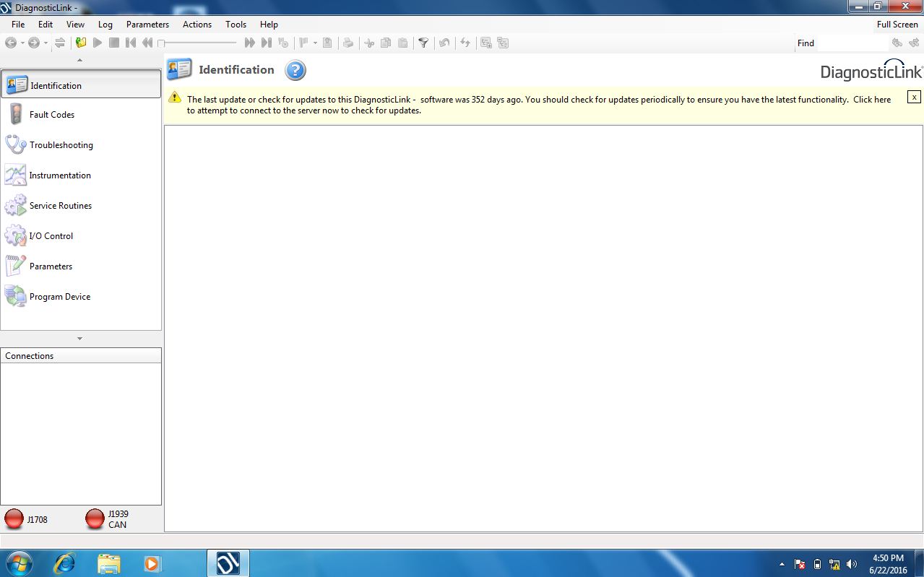Click the Forward navigation arrow in toolbar
924x577 pixels.
coord(33,43)
